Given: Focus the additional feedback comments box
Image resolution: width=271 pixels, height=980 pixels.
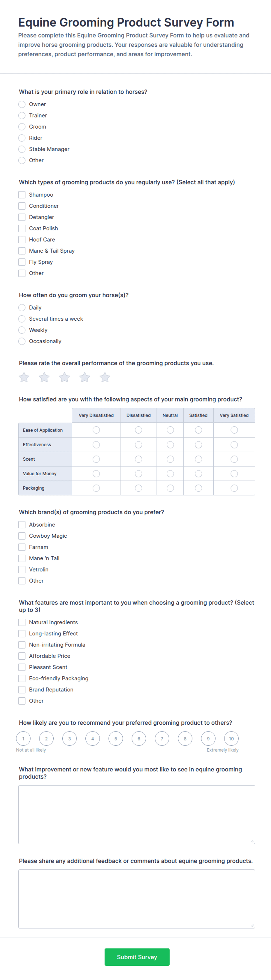Looking at the screenshot, I should [x=136, y=899].
